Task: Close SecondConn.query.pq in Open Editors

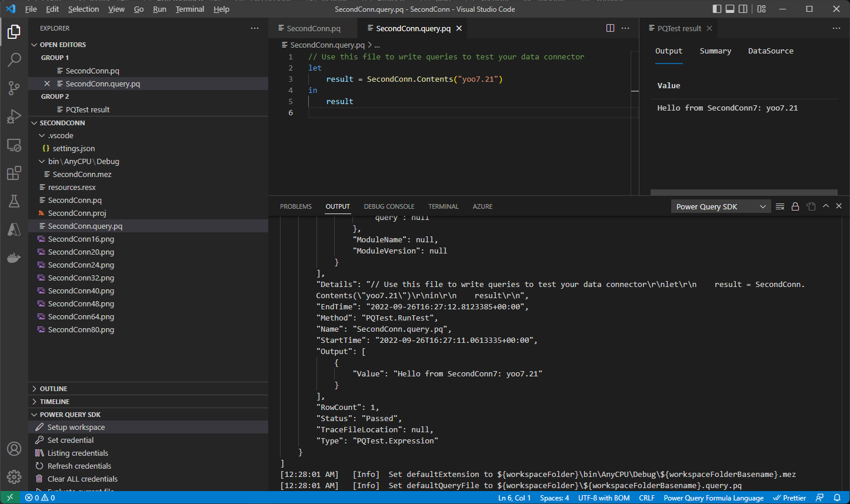Action: coord(47,84)
